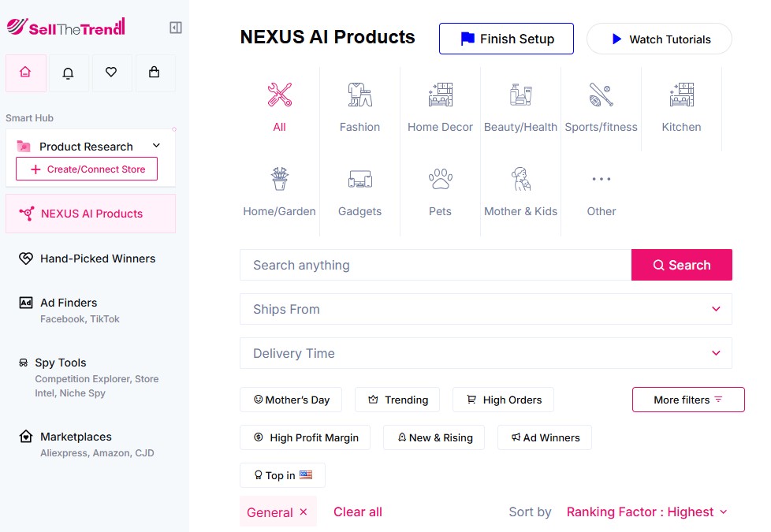Open the favorites heart icon

[x=112, y=73]
